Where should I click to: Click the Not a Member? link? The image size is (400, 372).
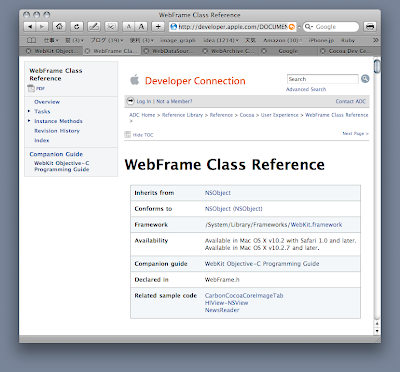[x=174, y=101]
